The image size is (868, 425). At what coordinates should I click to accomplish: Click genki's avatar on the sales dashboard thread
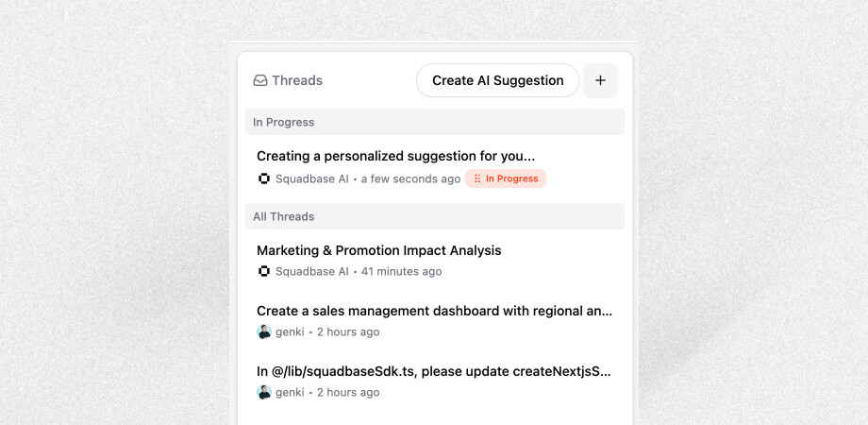click(x=264, y=331)
